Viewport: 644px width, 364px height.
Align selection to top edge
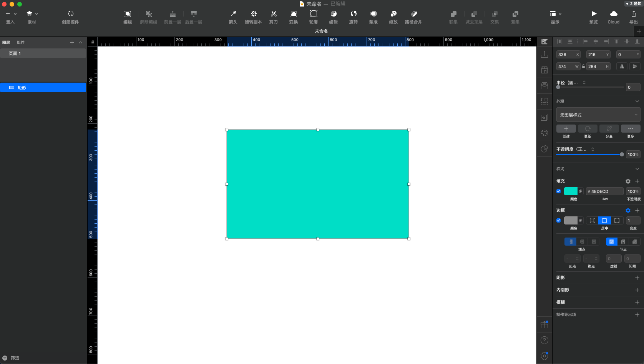point(616,41)
